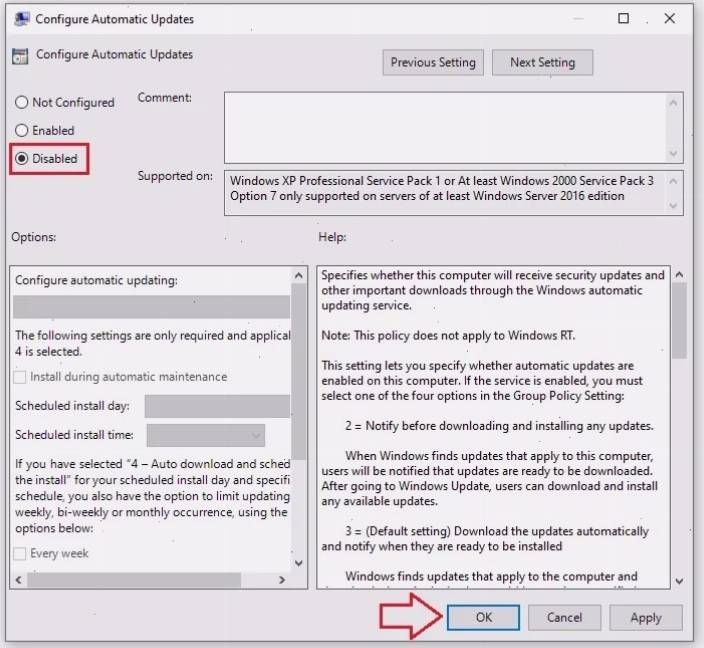
Task: Click the Supported on text 'Windows XP Professional'
Action: 297,181
